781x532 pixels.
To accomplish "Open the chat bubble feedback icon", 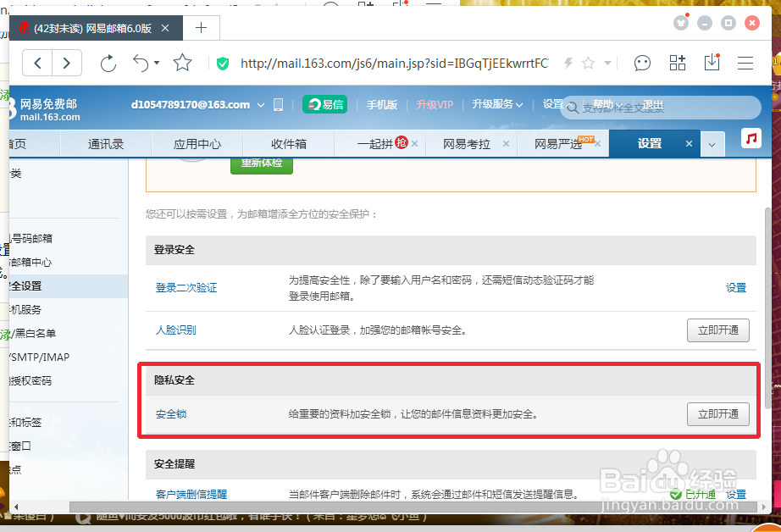I will 642,64.
